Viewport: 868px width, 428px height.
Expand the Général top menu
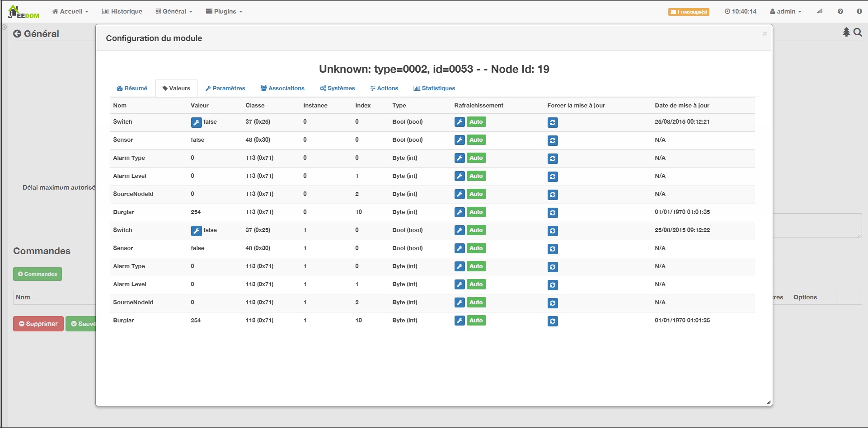coord(174,11)
